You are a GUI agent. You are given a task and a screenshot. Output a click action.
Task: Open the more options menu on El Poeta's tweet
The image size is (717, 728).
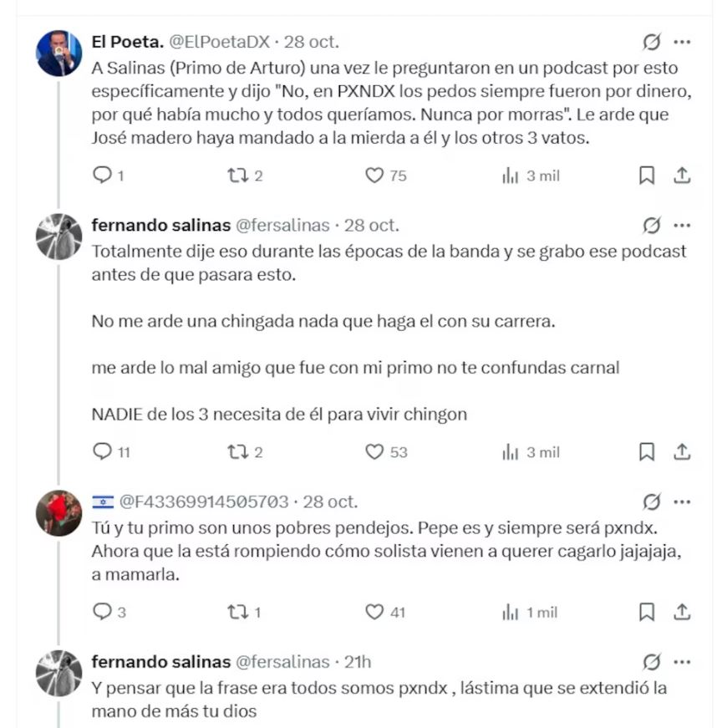(684, 41)
